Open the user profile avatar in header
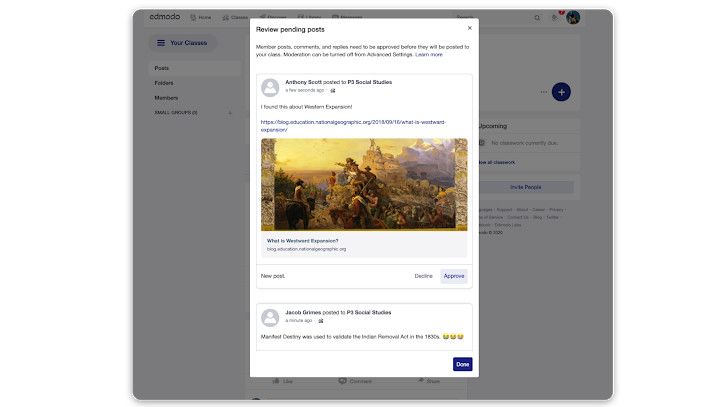This screenshot has width=724, height=407. (x=573, y=18)
